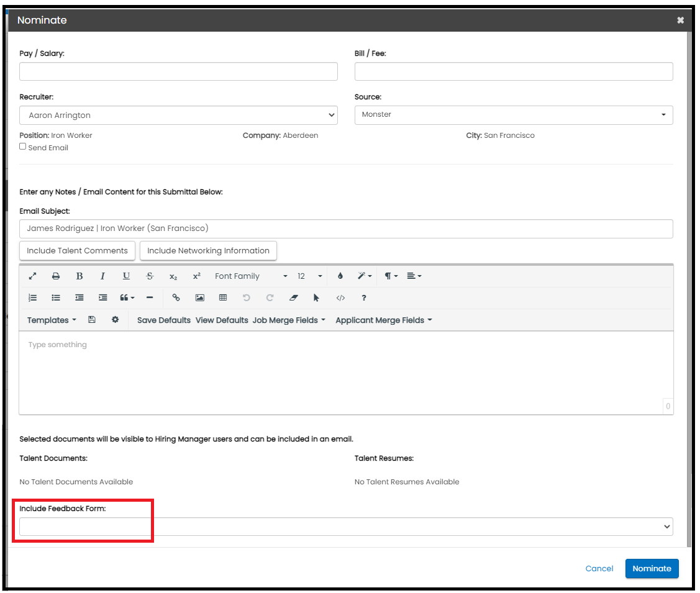Screen dimensions: 700x593
Task: Increase paragraph indent
Action: 102,298
